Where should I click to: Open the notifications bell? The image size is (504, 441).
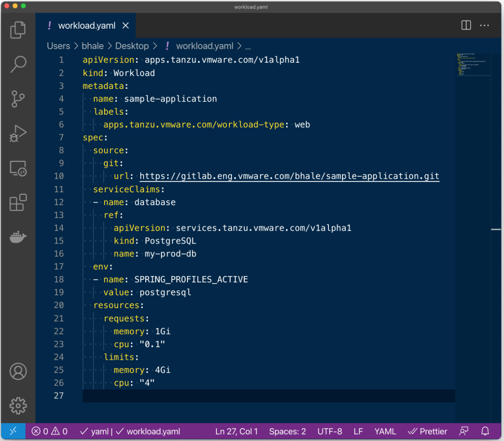(x=485, y=431)
